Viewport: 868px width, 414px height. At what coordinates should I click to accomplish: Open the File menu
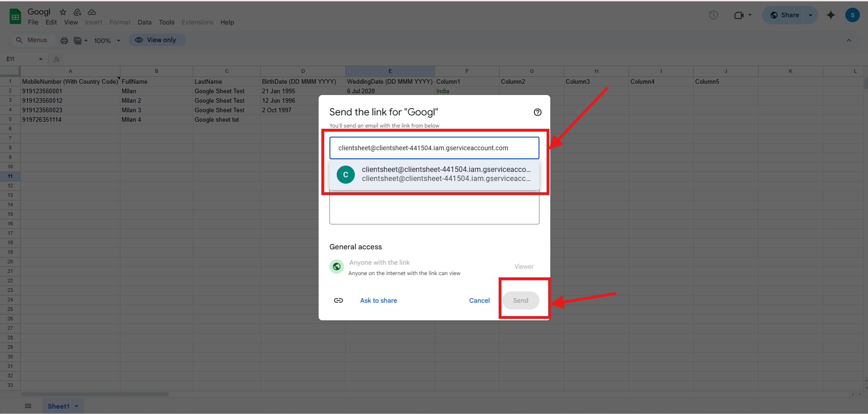(x=33, y=22)
